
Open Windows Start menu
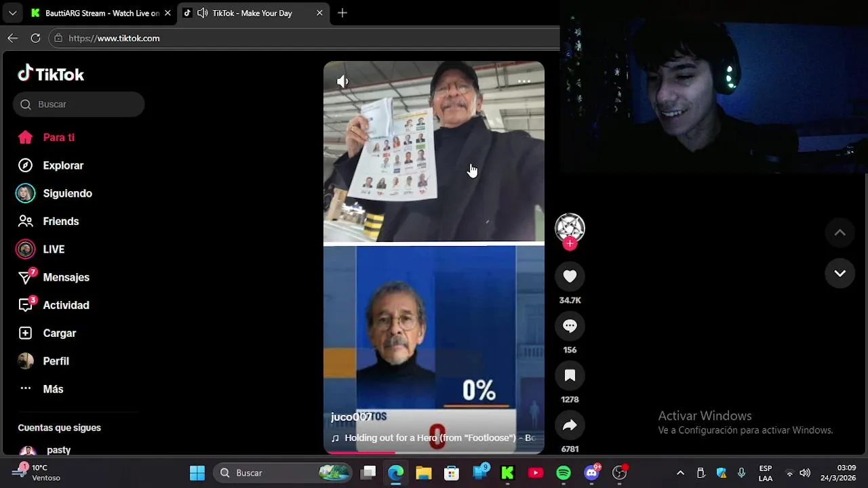point(197,472)
